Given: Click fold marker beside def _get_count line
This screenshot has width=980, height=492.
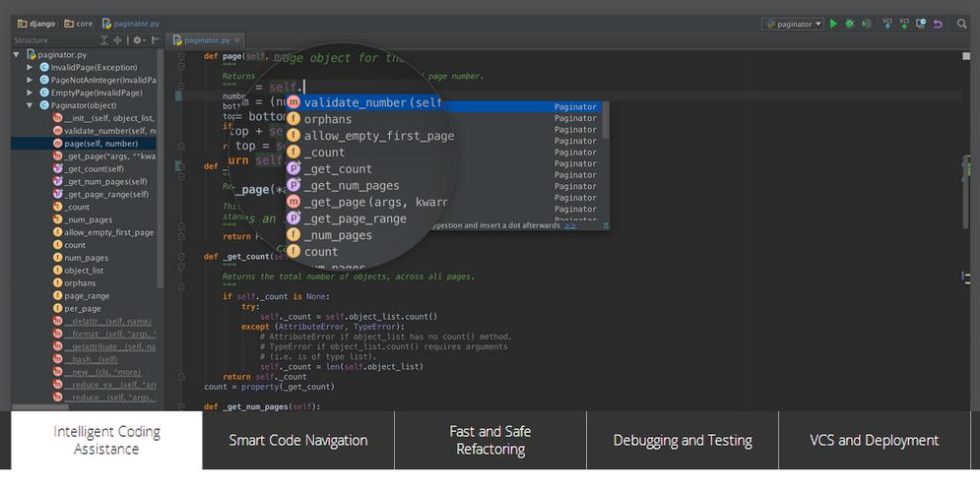Looking at the screenshot, I should [180, 256].
